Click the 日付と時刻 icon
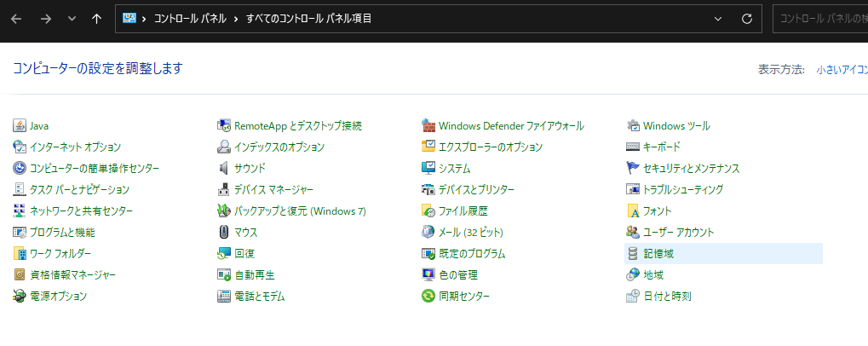This screenshot has height=346, width=868. coord(633,297)
